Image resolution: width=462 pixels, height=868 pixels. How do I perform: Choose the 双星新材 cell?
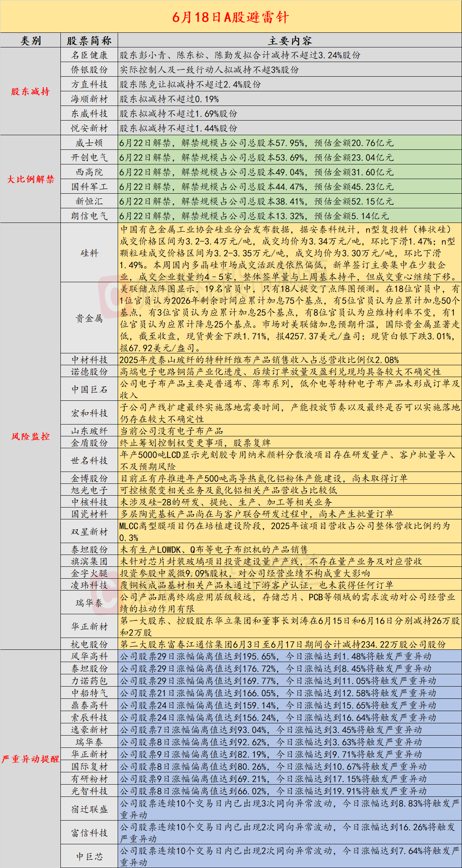(x=89, y=532)
